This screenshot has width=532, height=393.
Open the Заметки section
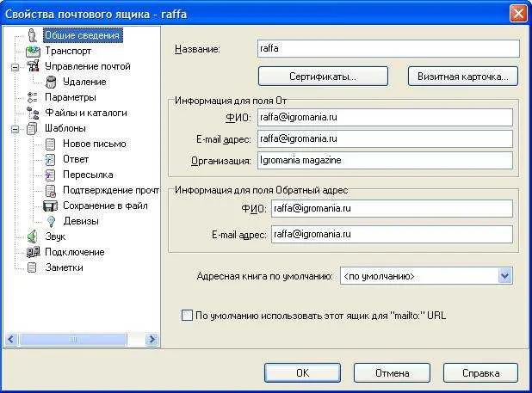[64, 267]
